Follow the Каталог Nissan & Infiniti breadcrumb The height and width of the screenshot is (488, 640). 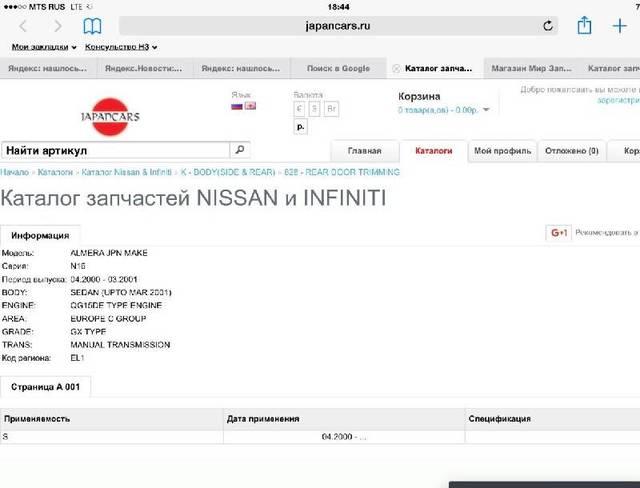(x=127, y=172)
